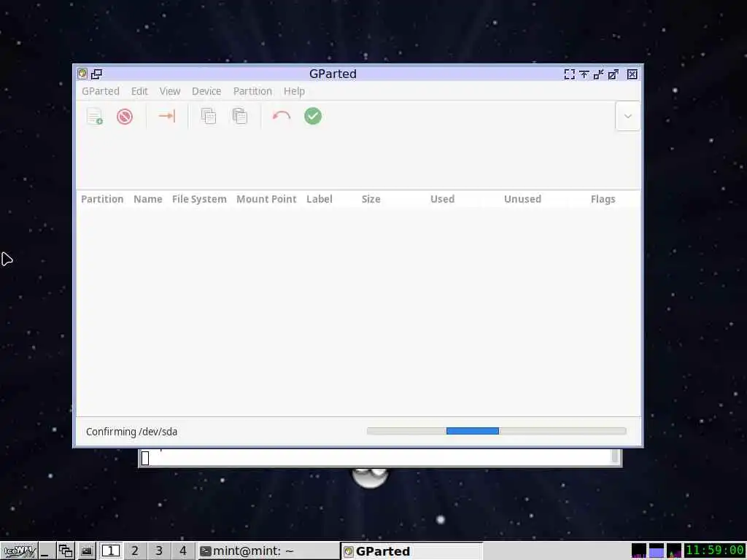This screenshot has height=560, width=747.
Task: Switch to workspace 3
Action: tap(159, 551)
